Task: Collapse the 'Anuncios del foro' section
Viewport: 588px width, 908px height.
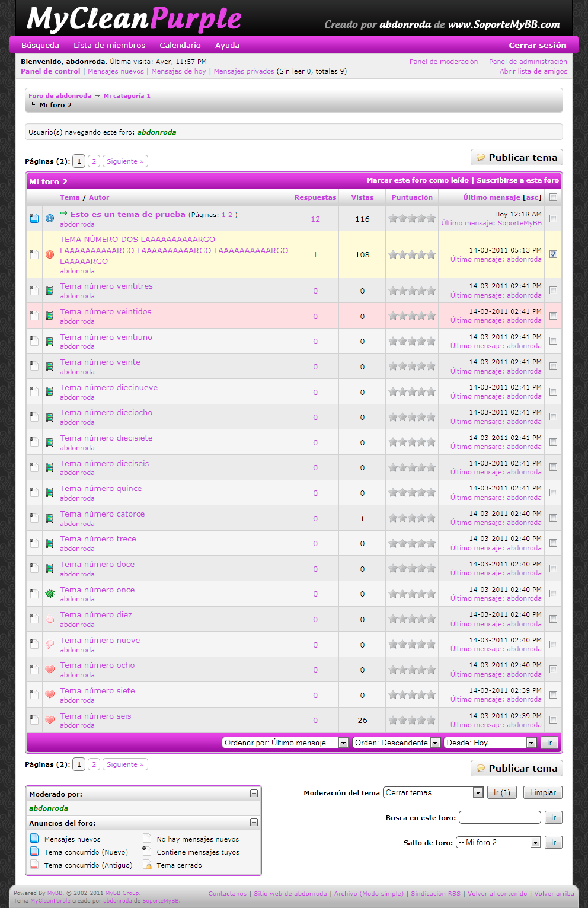Action: pos(254,823)
